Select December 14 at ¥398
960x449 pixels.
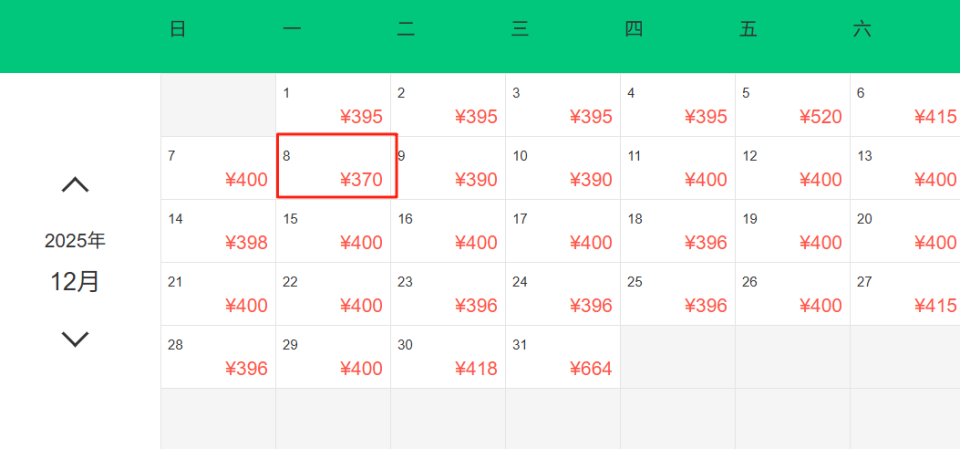(218, 231)
